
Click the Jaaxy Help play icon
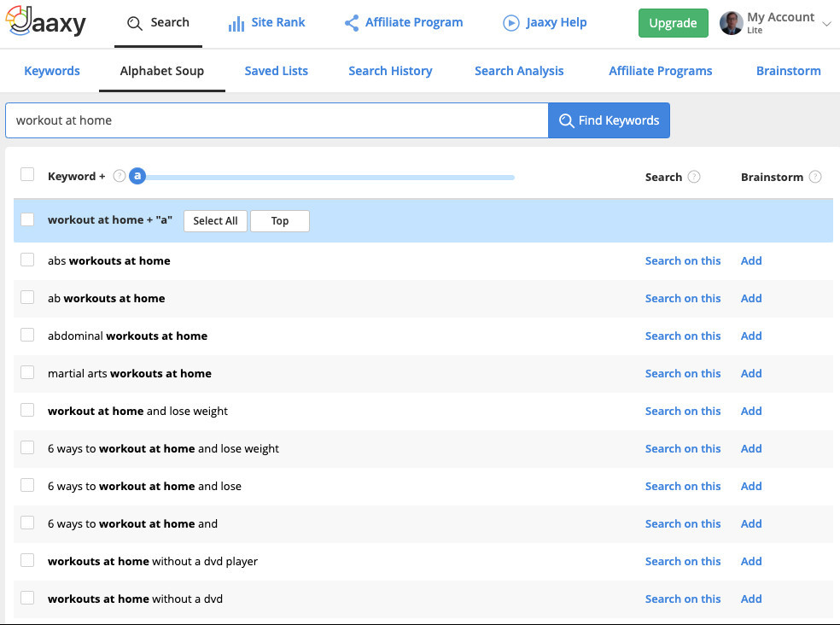click(511, 23)
